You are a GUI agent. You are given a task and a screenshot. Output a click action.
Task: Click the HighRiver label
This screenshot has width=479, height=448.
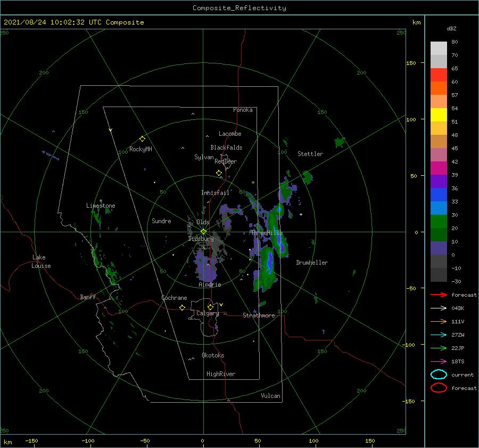221,374
